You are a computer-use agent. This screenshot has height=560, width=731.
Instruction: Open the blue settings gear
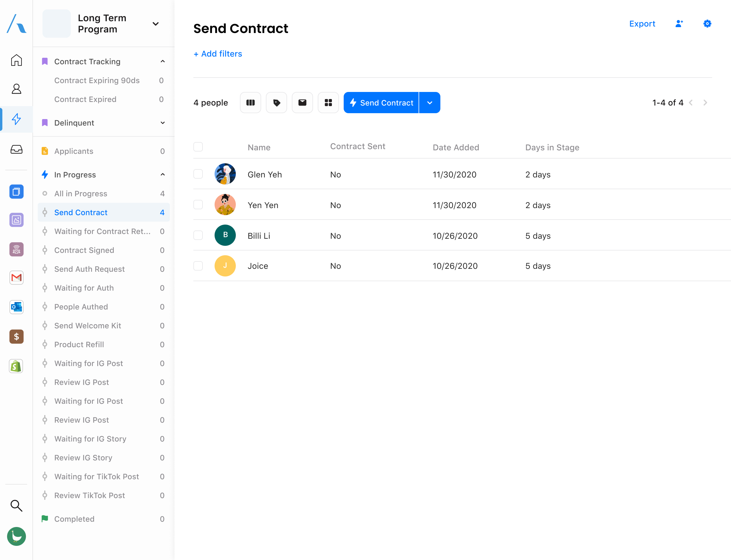(707, 24)
